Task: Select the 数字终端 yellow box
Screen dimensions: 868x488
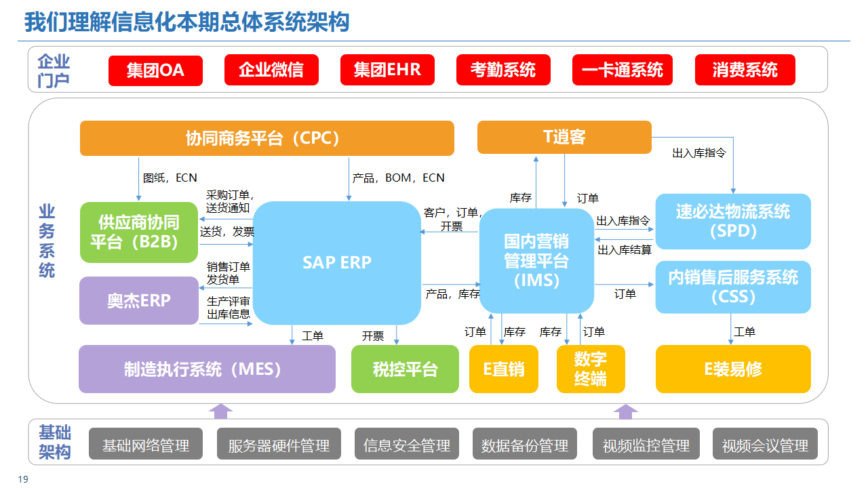Action: pyautogui.click(x=591, y=369)
